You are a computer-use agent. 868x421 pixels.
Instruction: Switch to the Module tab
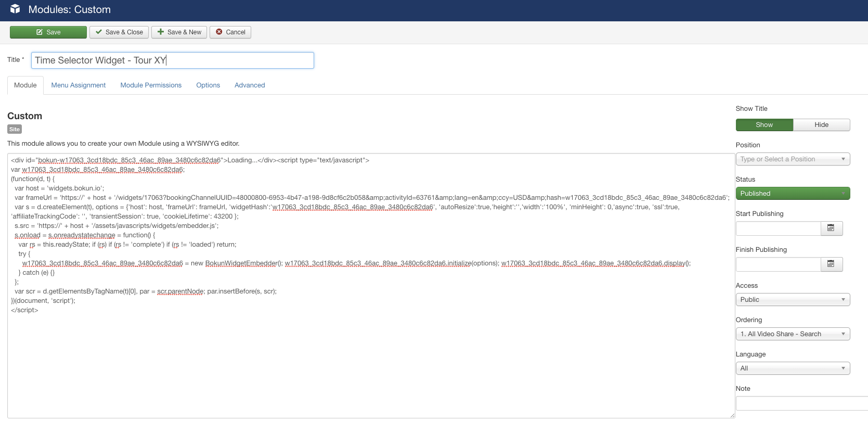point(25,85)
